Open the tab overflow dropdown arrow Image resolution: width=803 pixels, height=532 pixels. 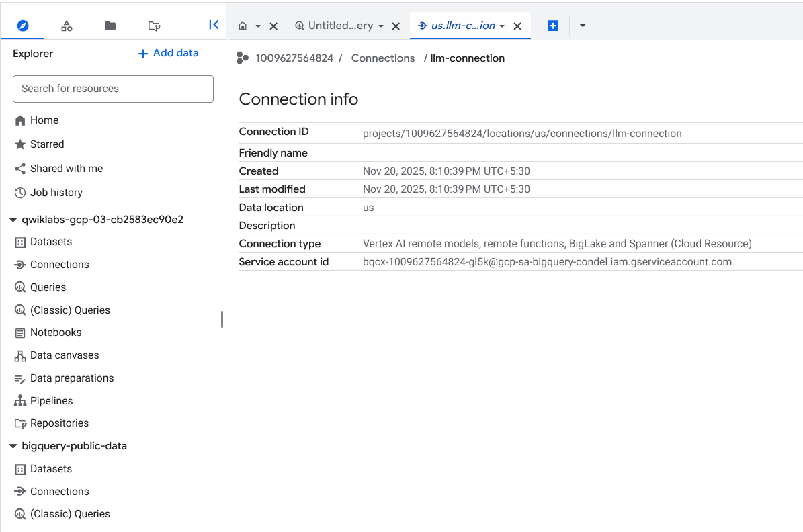click(582, 26)
